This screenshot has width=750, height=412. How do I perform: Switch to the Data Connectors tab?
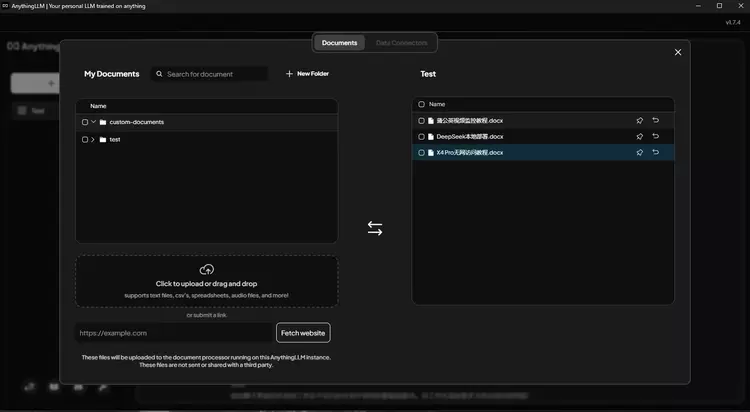pyautogui.click(x=401, y=43)
